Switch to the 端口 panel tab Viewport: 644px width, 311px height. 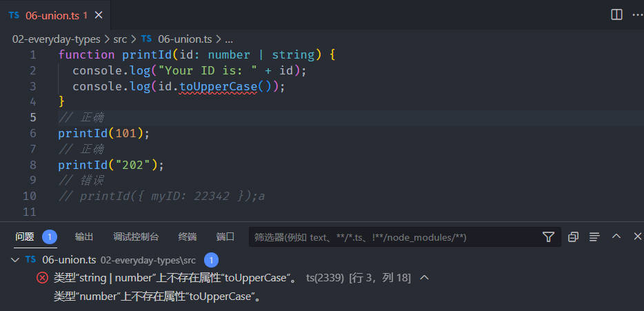[225, 237]
